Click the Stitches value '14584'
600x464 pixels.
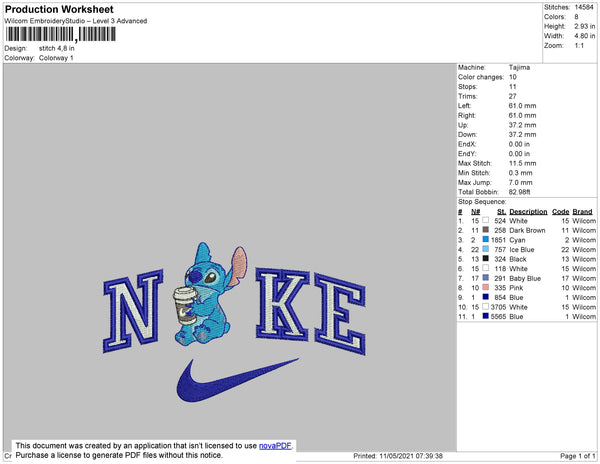coord(584,7)
